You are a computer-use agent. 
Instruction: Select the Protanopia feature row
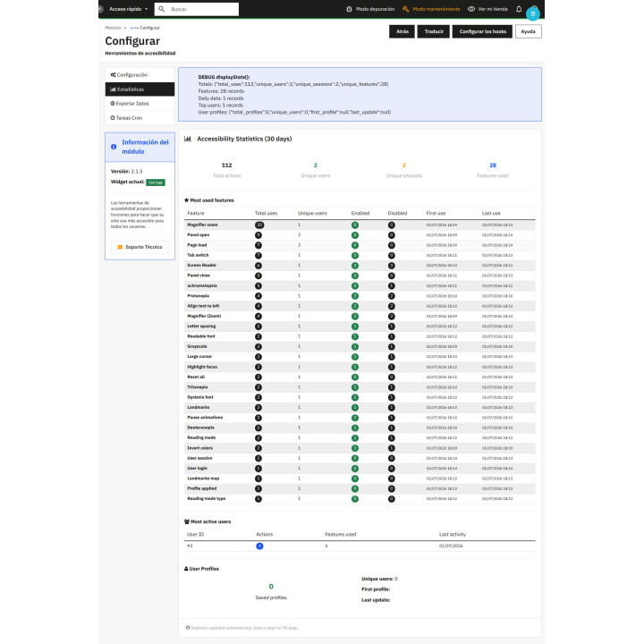pyautogui.click(x=360, y=296)
